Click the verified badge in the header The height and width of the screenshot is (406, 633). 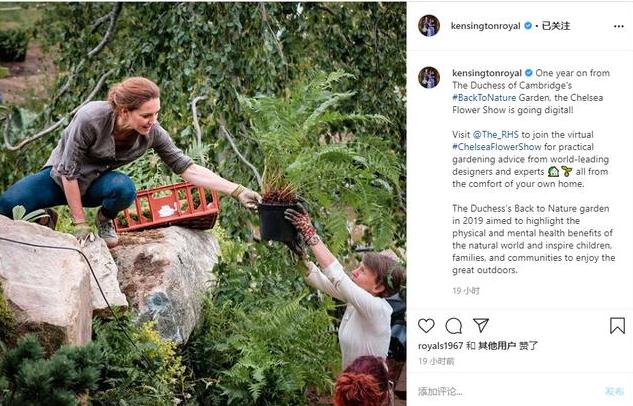point(528,25)
